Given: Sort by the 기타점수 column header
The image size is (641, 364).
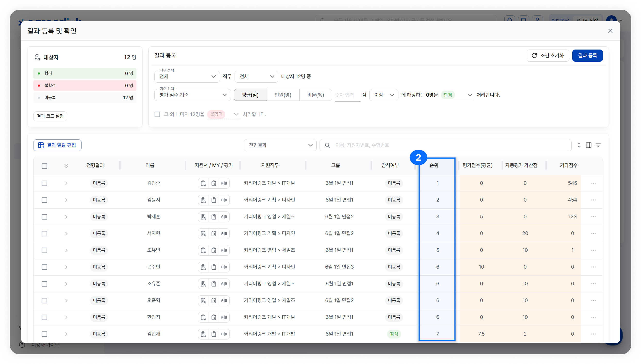Looking at the screenshot, I should (x=569, y=166).
